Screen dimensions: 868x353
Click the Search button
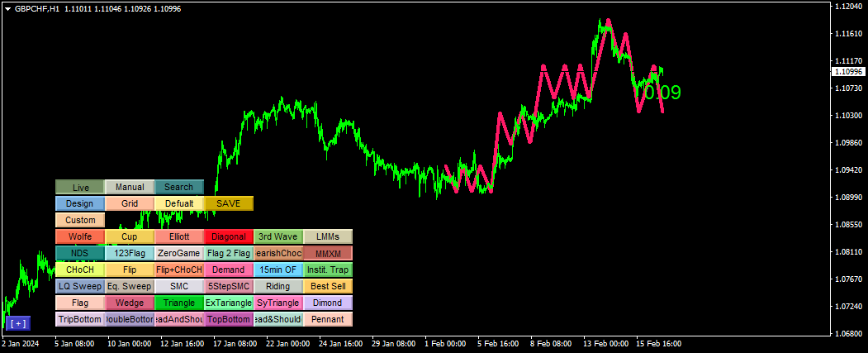pos(179,188)
